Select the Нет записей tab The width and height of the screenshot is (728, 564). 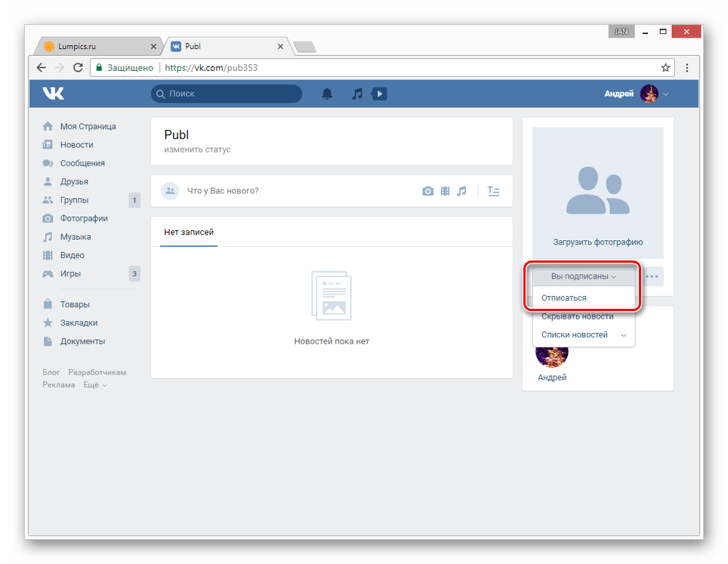click(x=189, y=232)
